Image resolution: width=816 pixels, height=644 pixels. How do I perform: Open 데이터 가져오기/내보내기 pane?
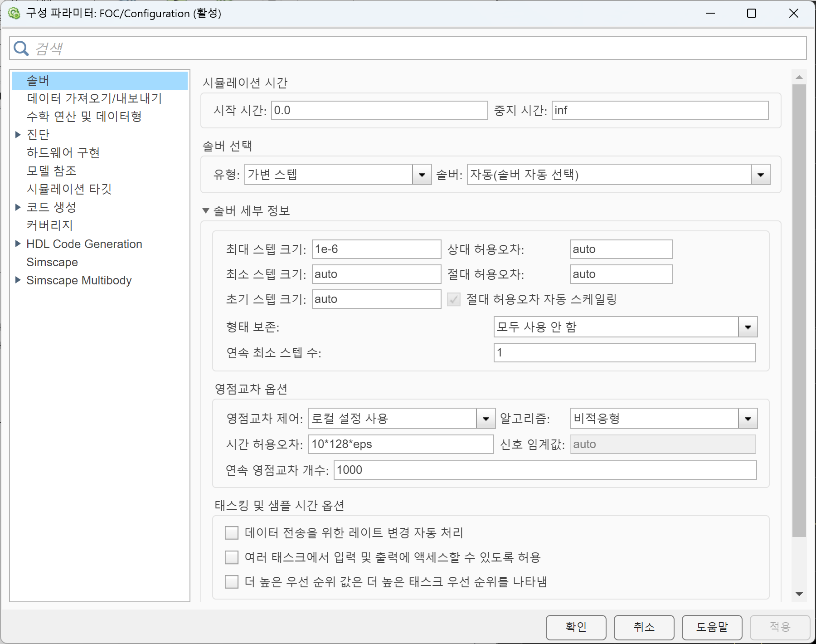point(94,98)
